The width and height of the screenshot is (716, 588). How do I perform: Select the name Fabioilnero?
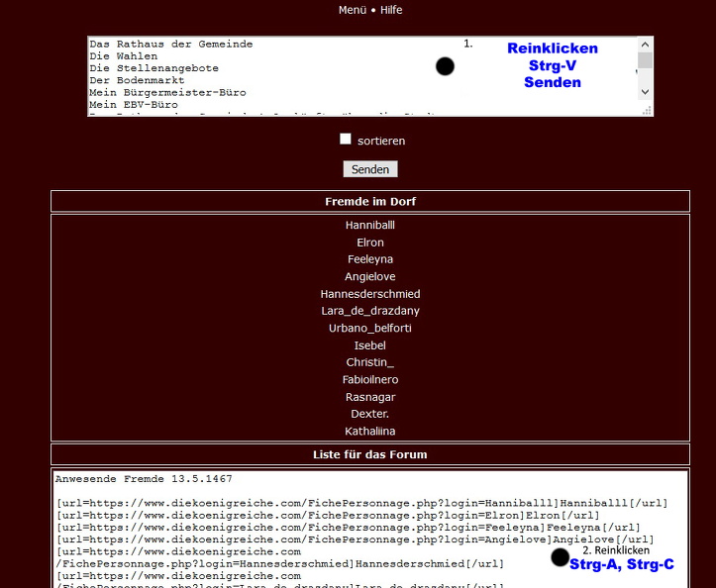pyautogui.click(x=370, y=380)
